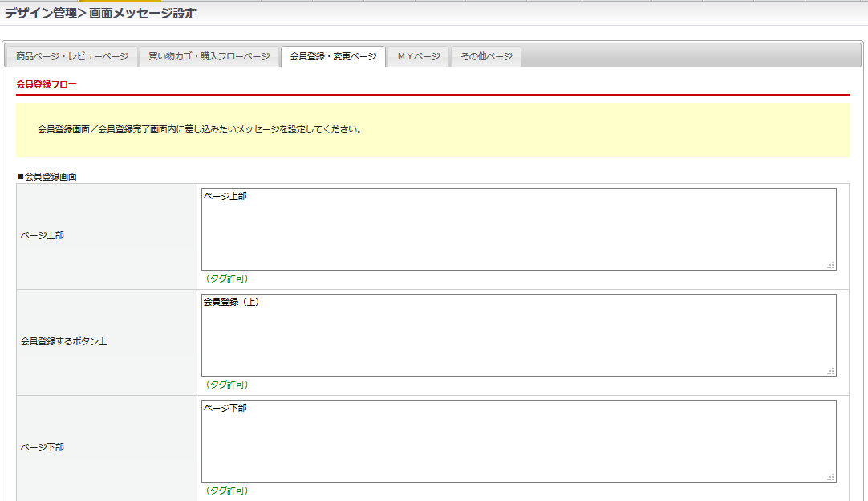Screen dimensions: 868x501
Task: Click the 会員登録するボタン上 row label
Action: (63, 341)
